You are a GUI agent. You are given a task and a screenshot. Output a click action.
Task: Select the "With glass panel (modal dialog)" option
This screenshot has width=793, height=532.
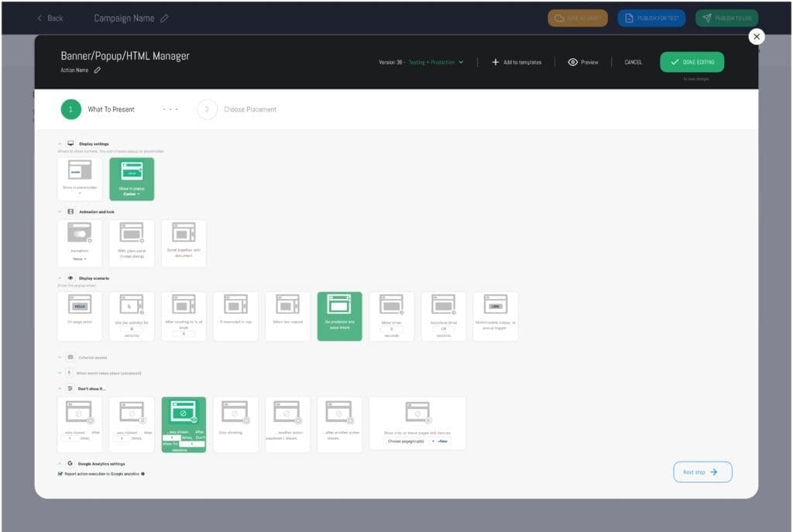(132, 243)
